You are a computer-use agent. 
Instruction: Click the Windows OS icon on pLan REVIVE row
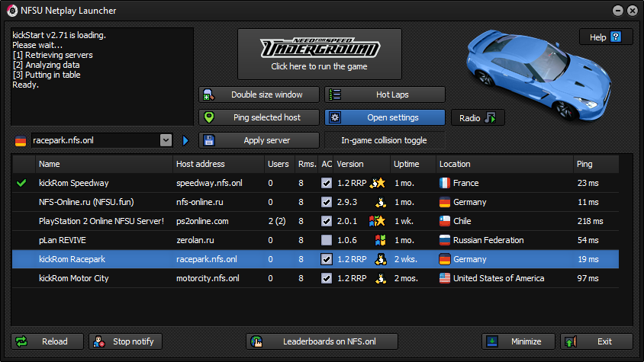[381, 240]
